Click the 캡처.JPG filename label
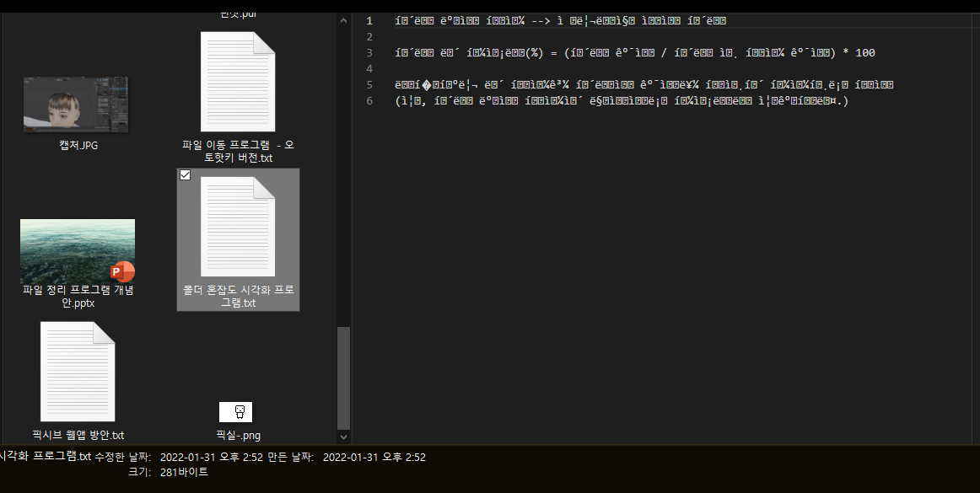The width and height of the screenshot is (980, 493). pos(77,144)
